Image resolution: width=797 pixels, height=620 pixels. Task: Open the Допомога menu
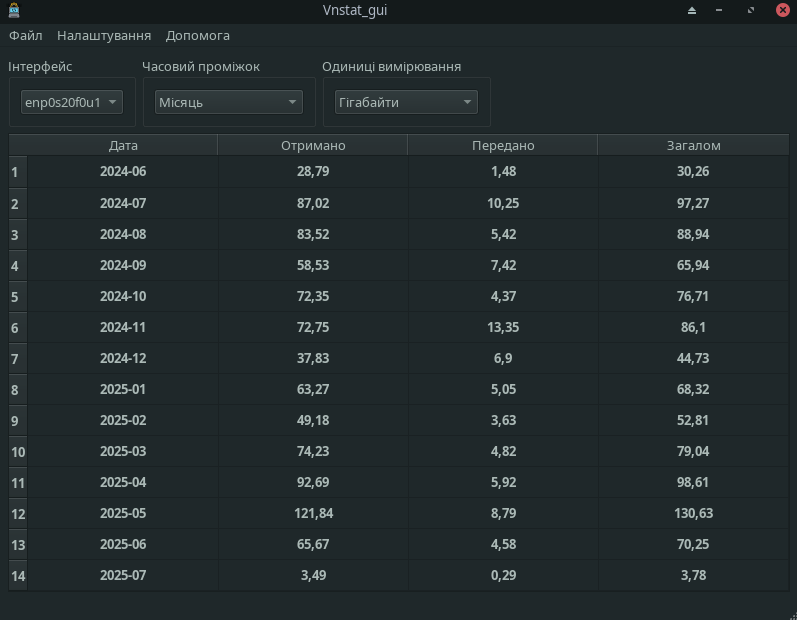(198, 35)
